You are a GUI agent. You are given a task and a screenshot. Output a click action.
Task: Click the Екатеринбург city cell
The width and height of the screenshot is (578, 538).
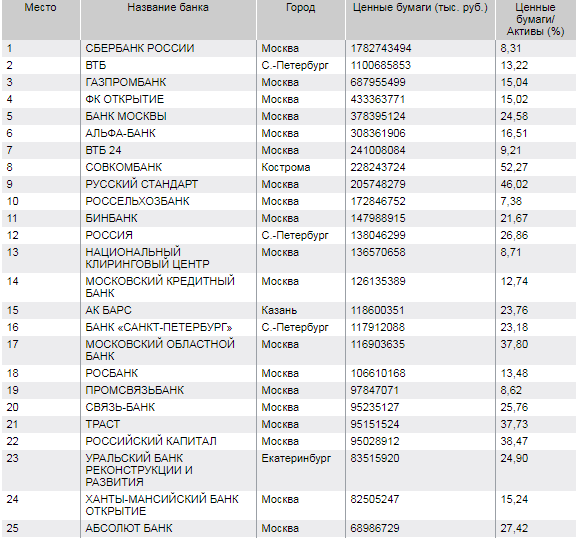[296, 458]
